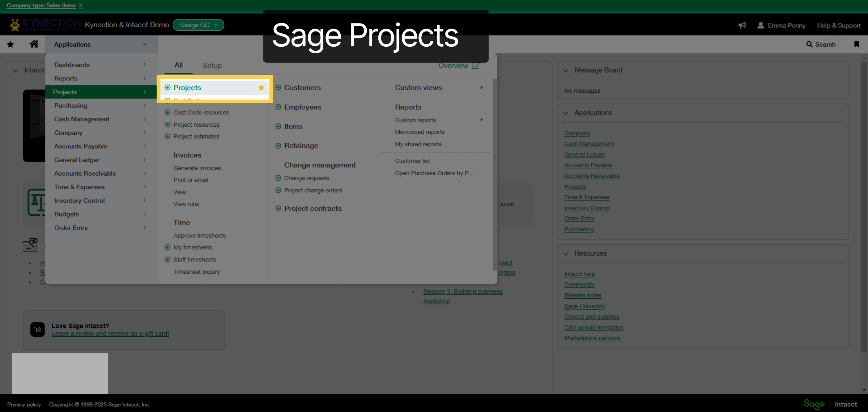Open Season 3 Building business resilience link
Viewport: 868px width, 412px height.
pos(463,296)
